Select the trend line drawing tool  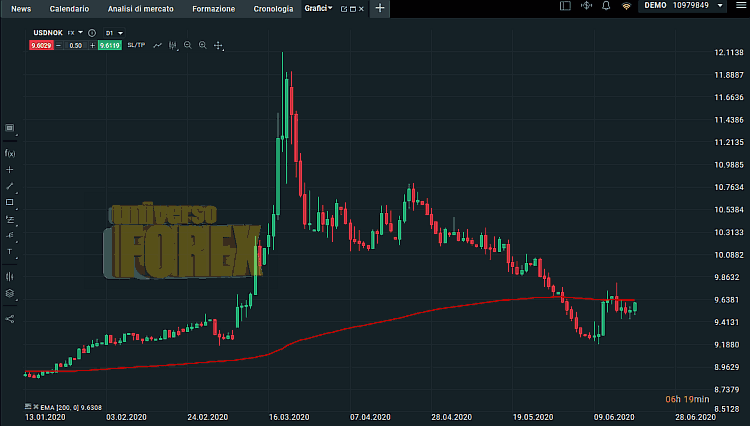(10, 186)
